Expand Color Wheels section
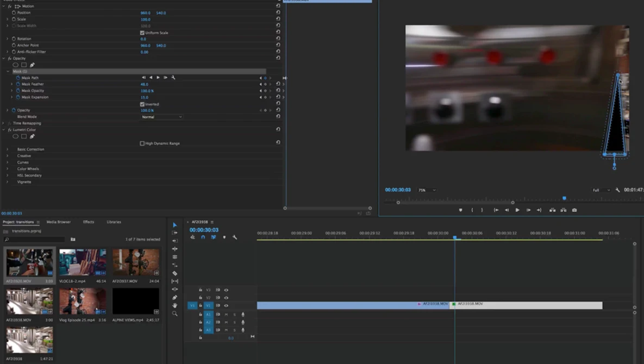The height and width of the screenshot is (364, 644). click(8, 168)
